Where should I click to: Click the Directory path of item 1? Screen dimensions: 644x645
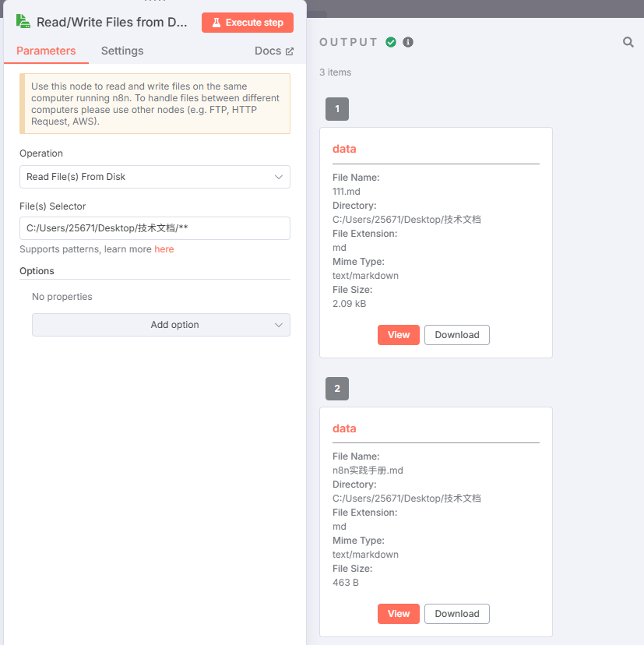click(x=406, y=220)
